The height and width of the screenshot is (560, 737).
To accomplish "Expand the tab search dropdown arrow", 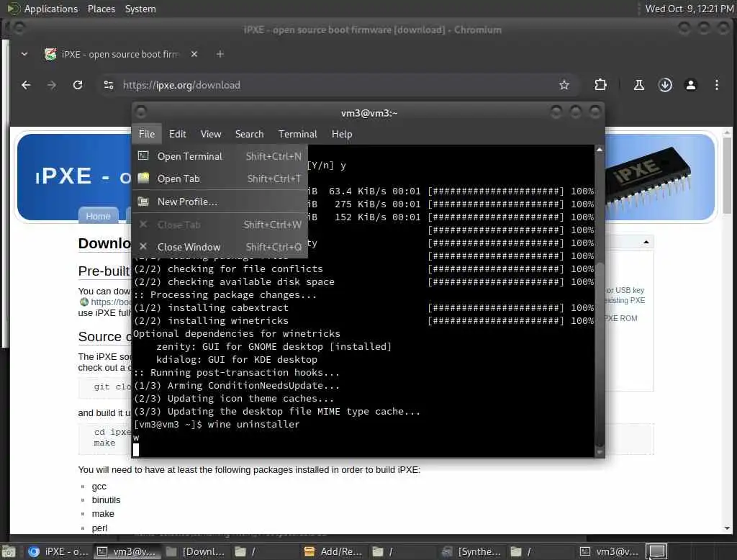I will point(24,54).
